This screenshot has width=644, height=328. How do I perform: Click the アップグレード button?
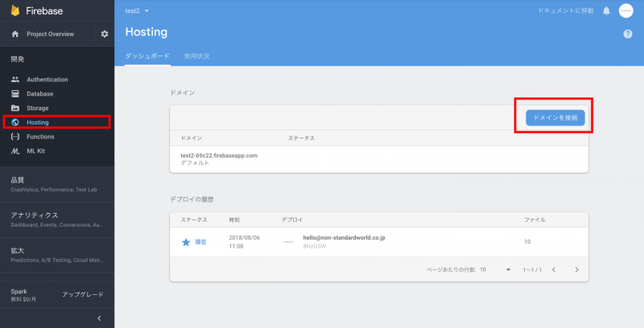pyautogui.click(x=83, y=294)
